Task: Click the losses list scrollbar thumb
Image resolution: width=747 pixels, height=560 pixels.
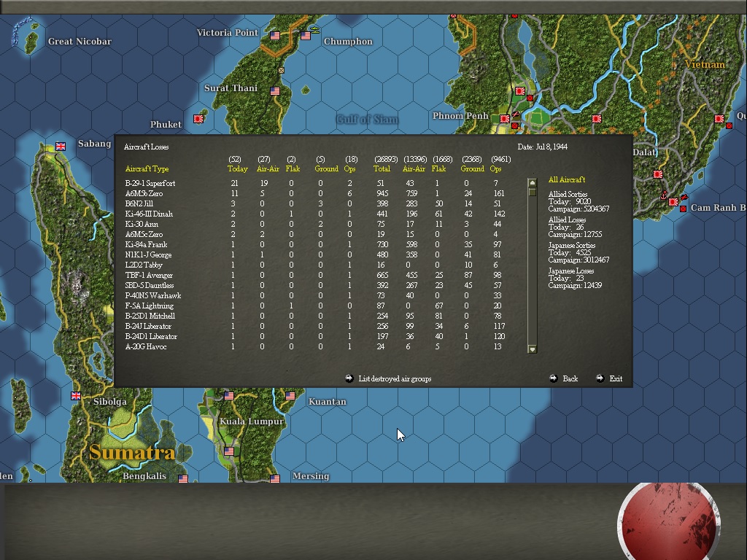Action: (532, 192)
